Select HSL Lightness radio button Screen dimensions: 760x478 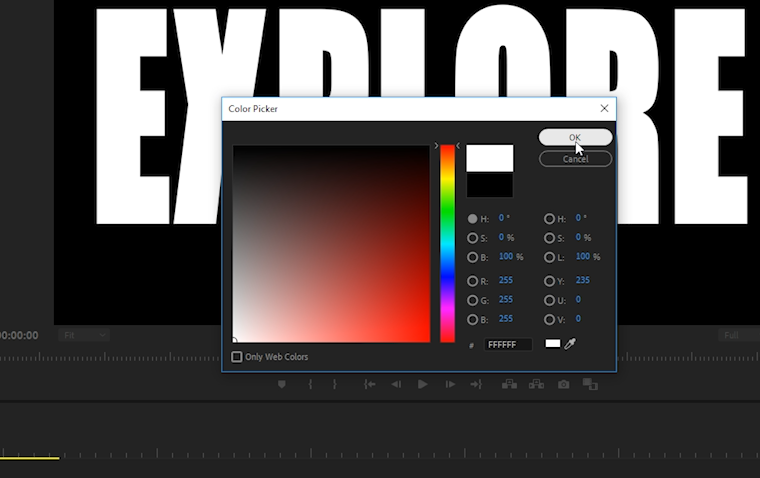(549, 257)
